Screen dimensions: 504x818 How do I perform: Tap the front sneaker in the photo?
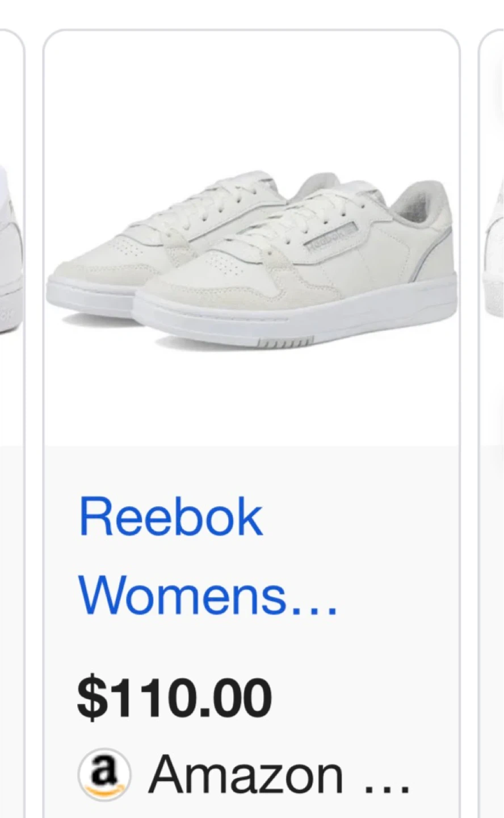(295, 267)
